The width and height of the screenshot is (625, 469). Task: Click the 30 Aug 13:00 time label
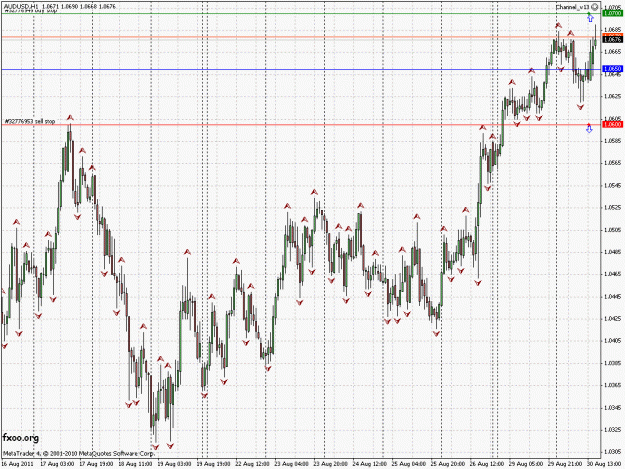(603, 464)
